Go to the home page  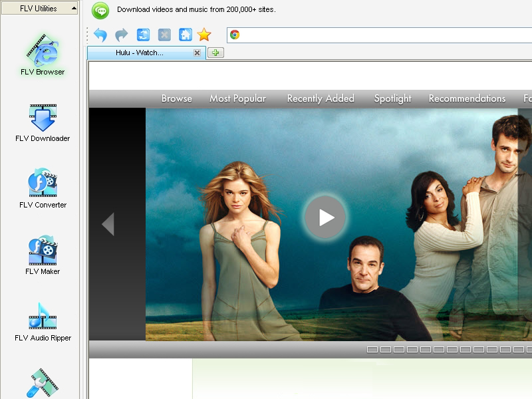(x=186, y=35)
